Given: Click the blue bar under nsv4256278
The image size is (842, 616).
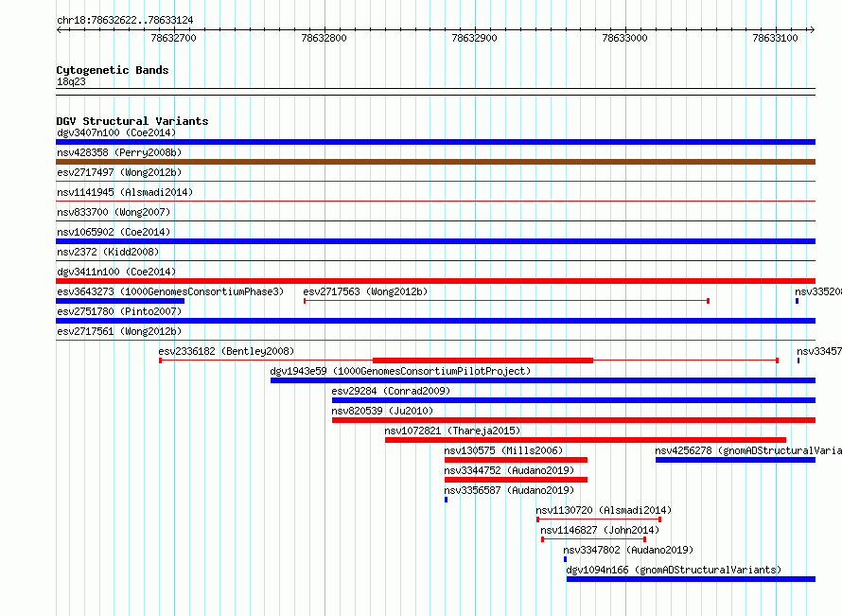Looking at the screenshot, I should coord(735,460).
